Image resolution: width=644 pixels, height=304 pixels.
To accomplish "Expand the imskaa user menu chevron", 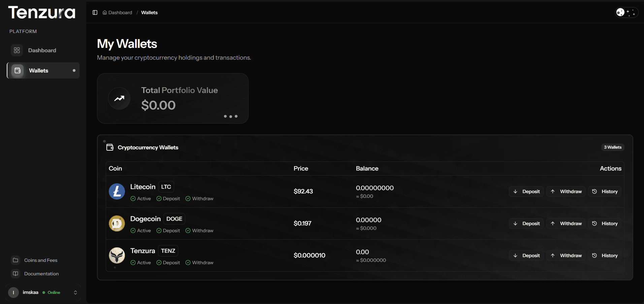I will 75,293.
